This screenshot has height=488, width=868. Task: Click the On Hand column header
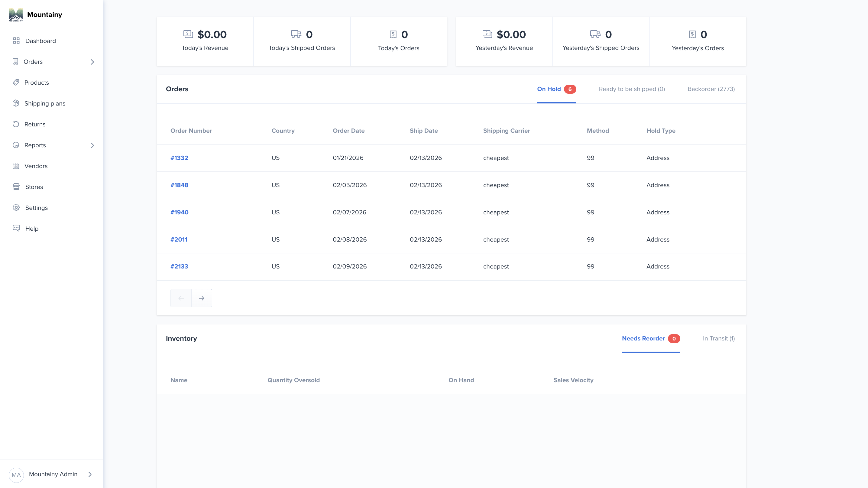(461, 380)
